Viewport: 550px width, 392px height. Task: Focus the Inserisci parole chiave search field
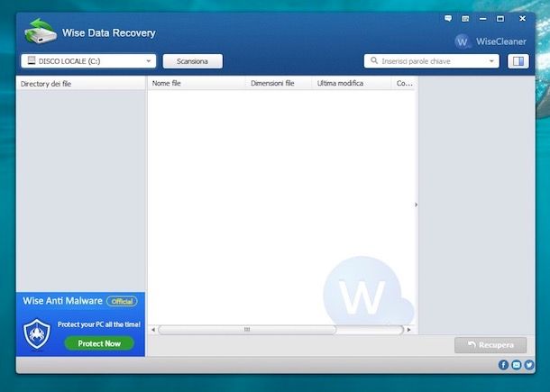point(432,61)
